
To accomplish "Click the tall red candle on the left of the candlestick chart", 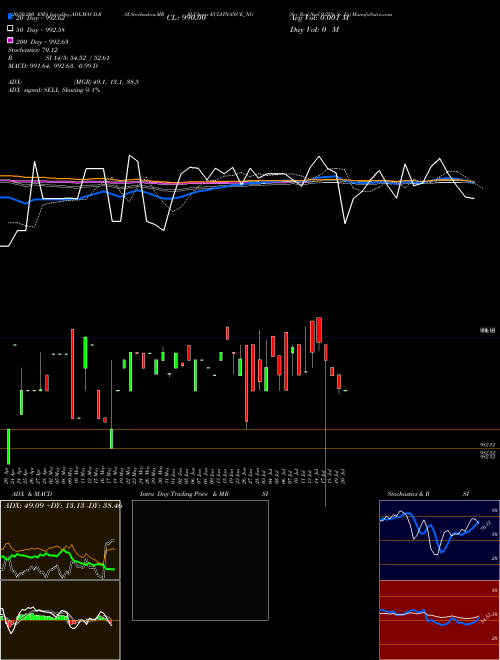I will [72, 374].
